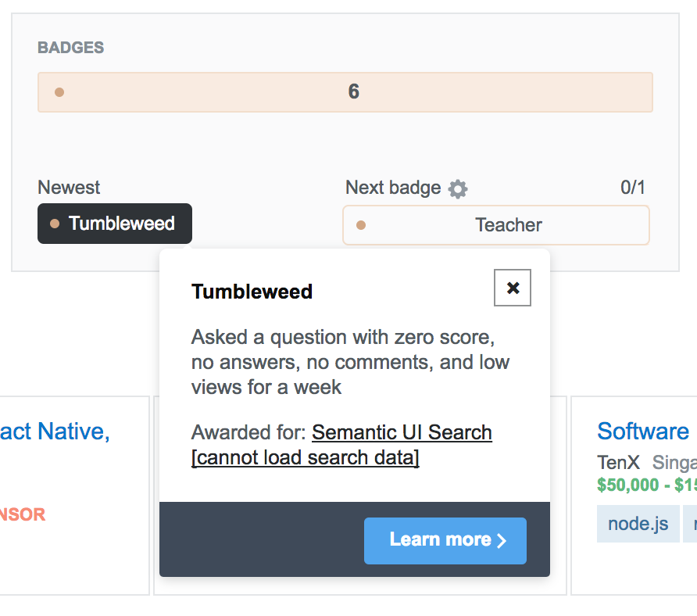The height and width of the screenshot is (616, 697).
Task: Open the Software job listing title
Action: point(643,432)
